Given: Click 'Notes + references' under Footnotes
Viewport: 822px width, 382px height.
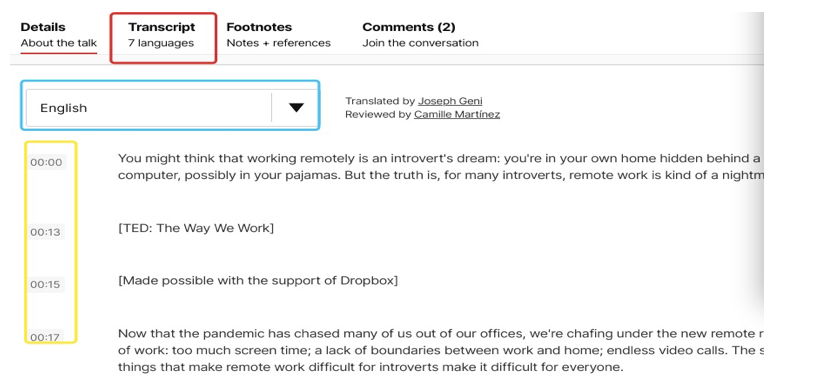Looking at the screenshot, I should [278, 43].
